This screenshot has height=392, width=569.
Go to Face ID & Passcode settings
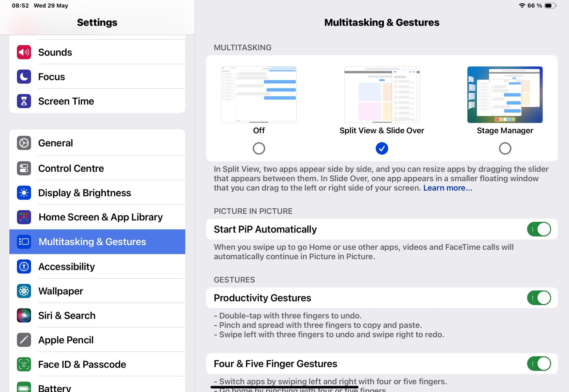point(82,365)
